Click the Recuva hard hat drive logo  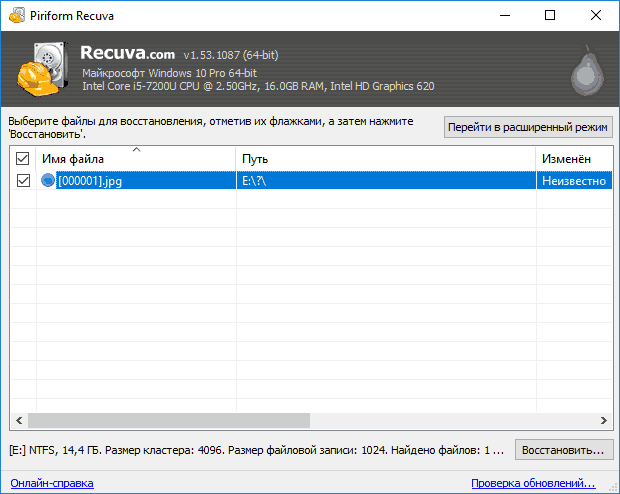tap(43, 69)
